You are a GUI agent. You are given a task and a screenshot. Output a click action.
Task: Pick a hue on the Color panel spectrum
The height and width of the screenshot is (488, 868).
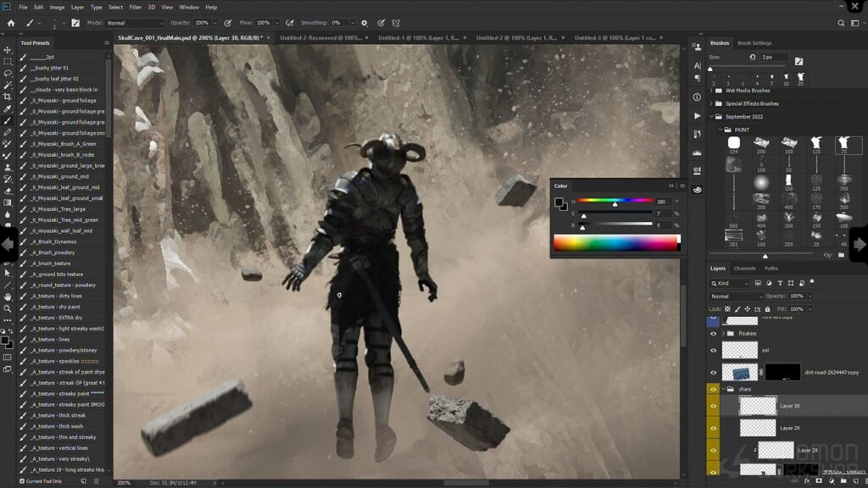tap(615, 243)
